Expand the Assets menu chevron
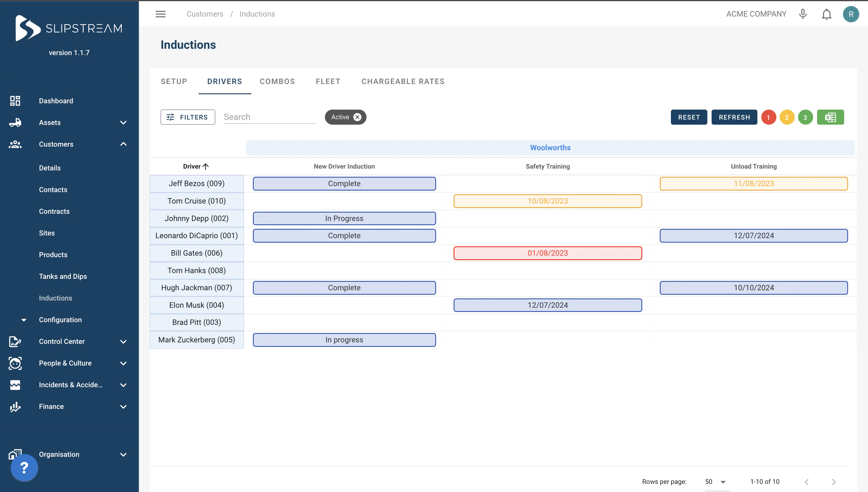868x492 pixels. click(124, 123)
